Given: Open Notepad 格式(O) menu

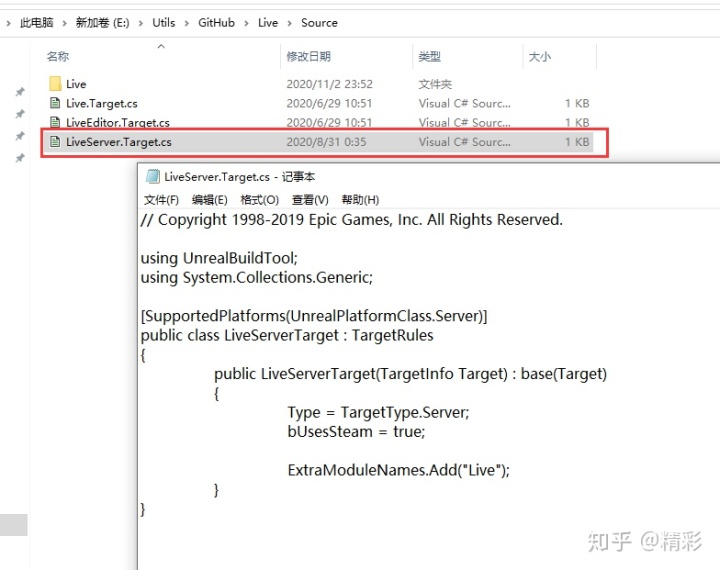Looking at the screenshot, I should point(259,200).
